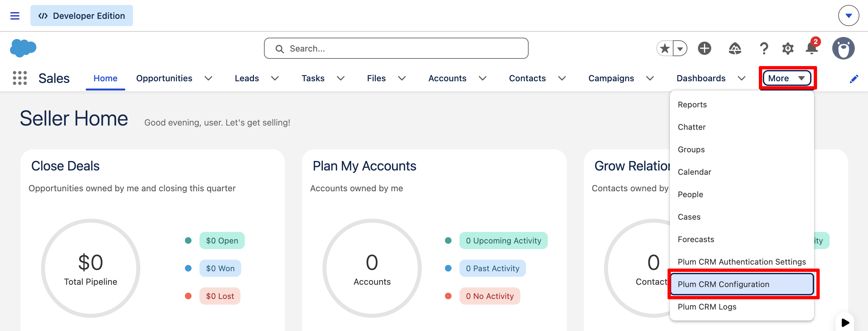This screenshot has width=868, height=331.
Task: Choose Calendar in the More menu
Action: [x=742, y=172]
